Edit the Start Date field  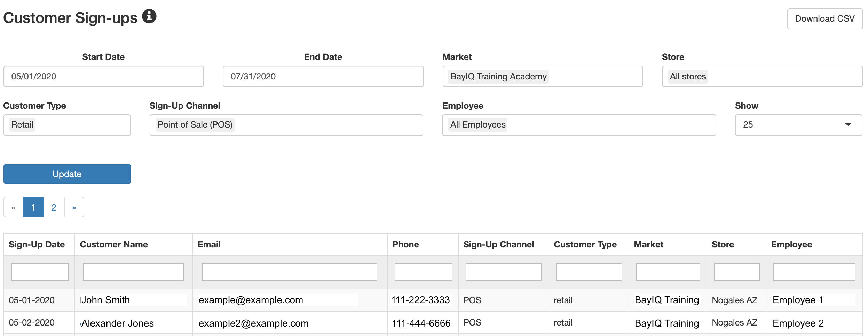[x=104, y=76]
